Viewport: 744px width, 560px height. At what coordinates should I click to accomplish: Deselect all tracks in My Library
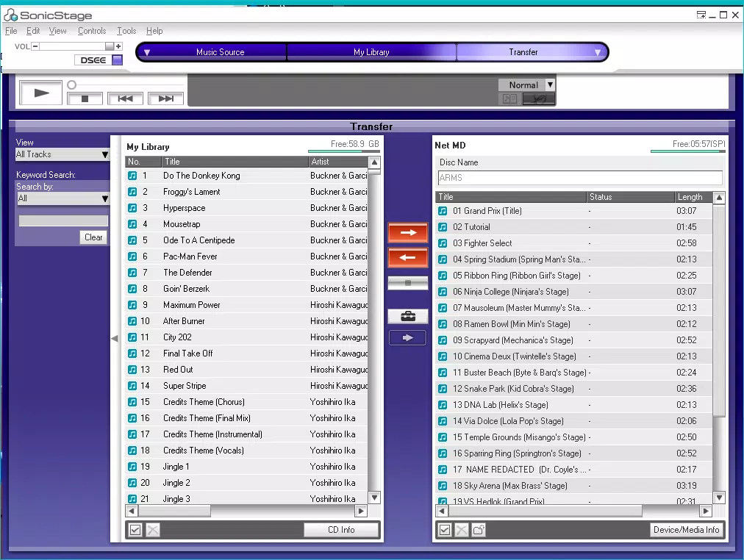pos(152,530)
